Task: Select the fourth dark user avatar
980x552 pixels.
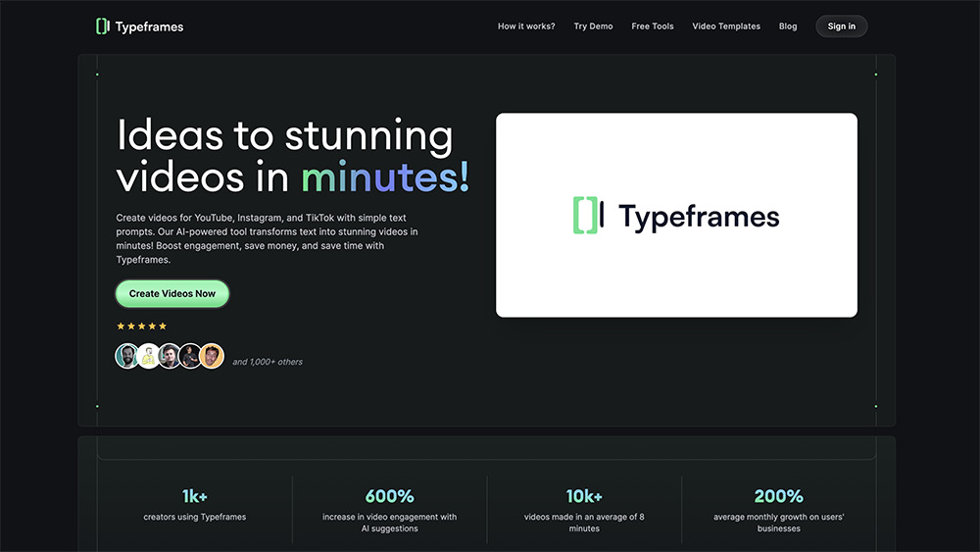Action: (190, 356)
